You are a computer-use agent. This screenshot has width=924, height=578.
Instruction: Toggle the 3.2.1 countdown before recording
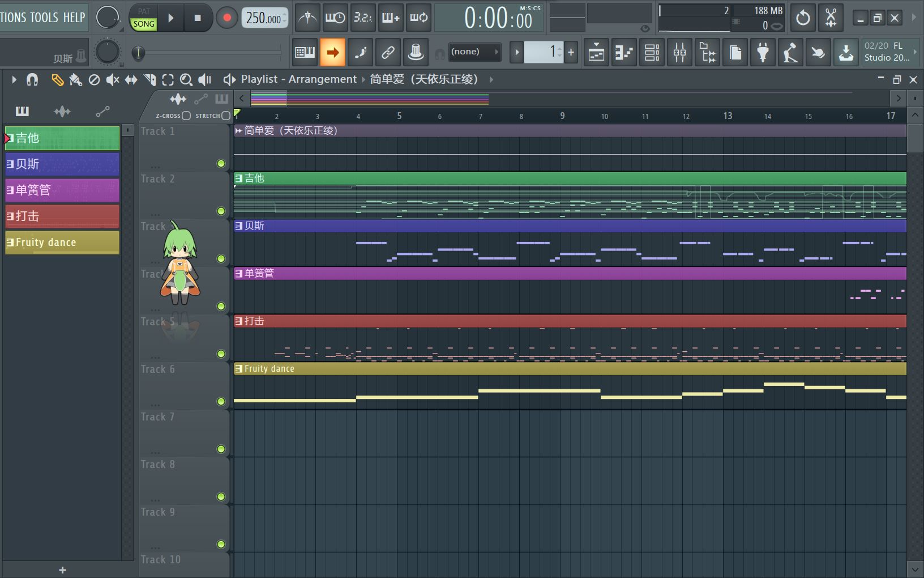tap(363, 18)
